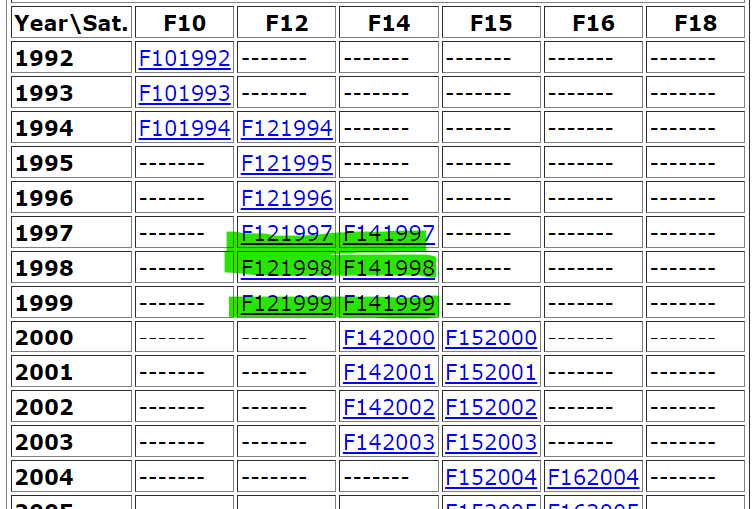Click the highlighted F141999 link
This screenshot has width=754, height=509.
click(389, 303)
